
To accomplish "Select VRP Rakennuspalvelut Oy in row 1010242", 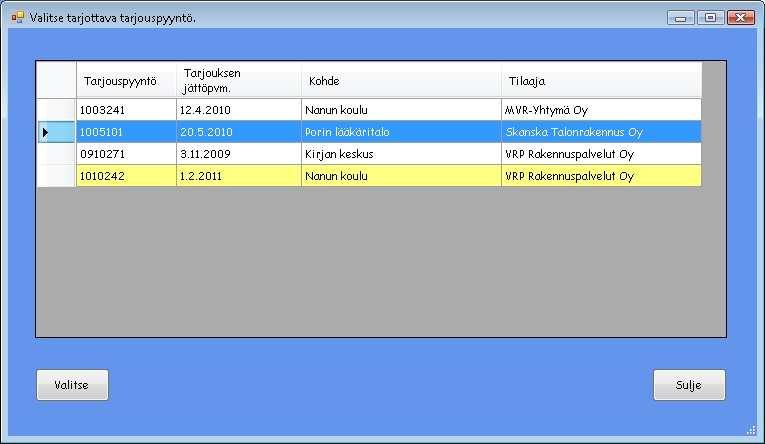I will coord(602,176).
